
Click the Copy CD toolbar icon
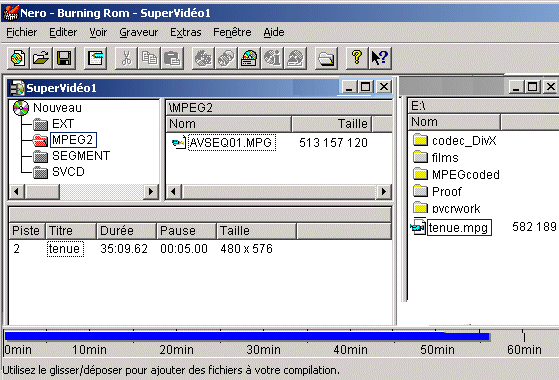pos(226,58)
